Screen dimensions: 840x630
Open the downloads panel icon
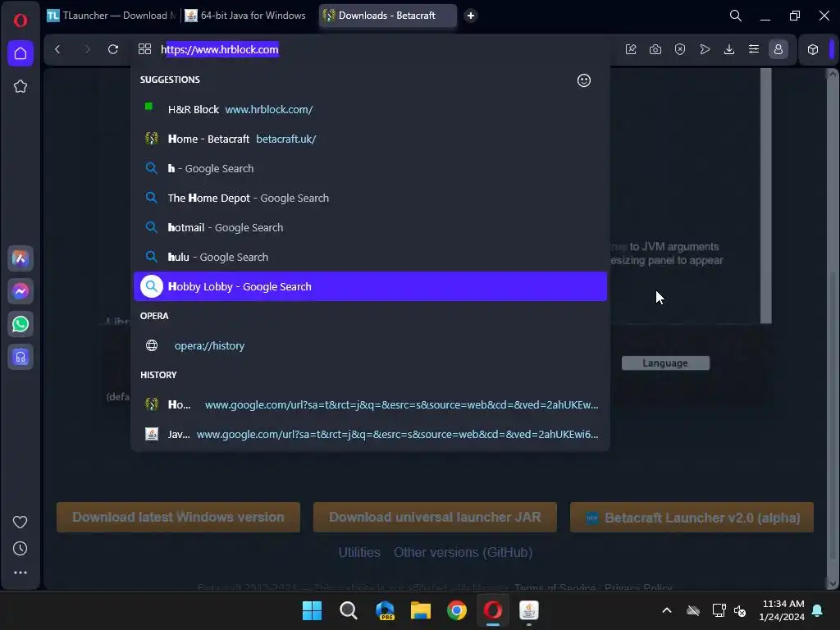point(729,49)
